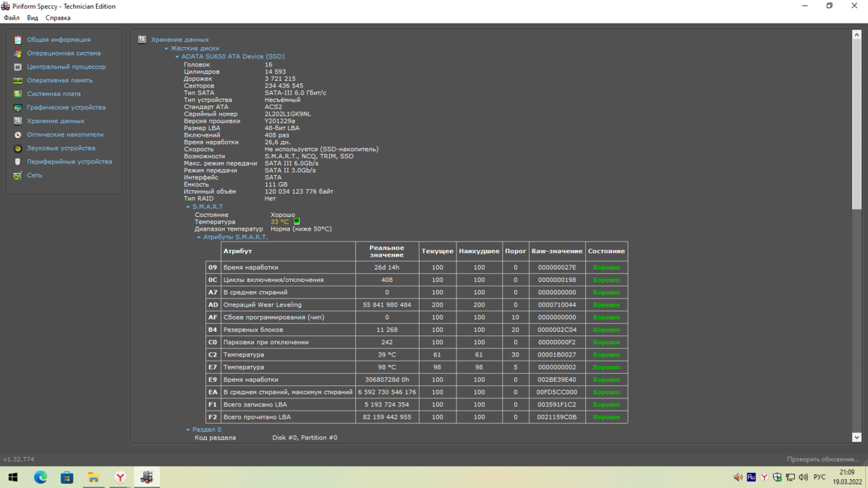Screen dimensions: 868x488
Task: Open the Сеть sidebar icon
Action: click(18, 175)
